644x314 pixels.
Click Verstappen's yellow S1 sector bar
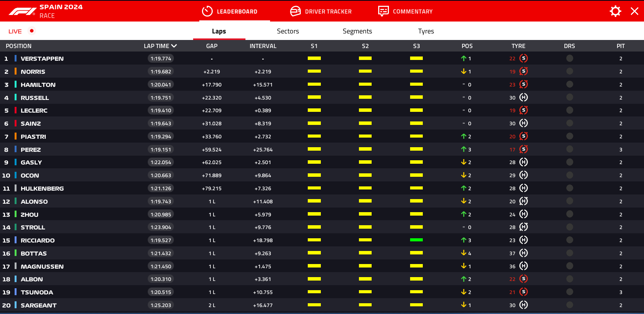314,58
